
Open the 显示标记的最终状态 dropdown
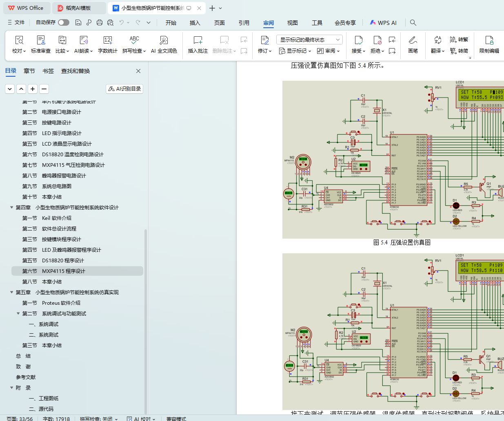(309, 40)
